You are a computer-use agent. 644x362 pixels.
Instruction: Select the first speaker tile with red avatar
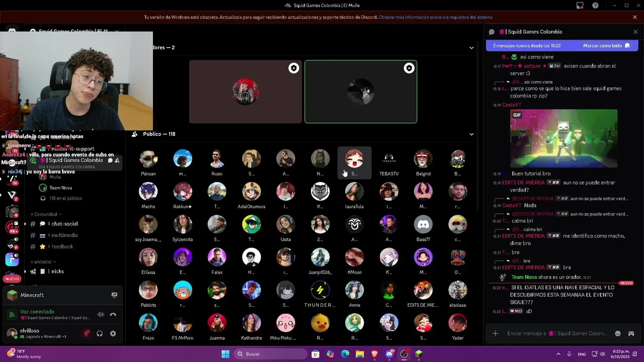click(x=246, y=92)
